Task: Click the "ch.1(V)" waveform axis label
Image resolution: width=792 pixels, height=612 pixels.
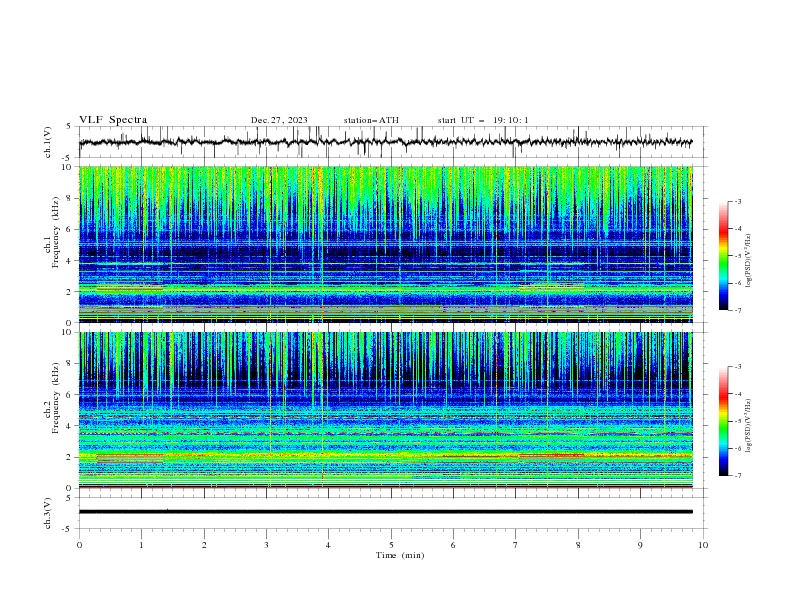Action: click(48, 142)
